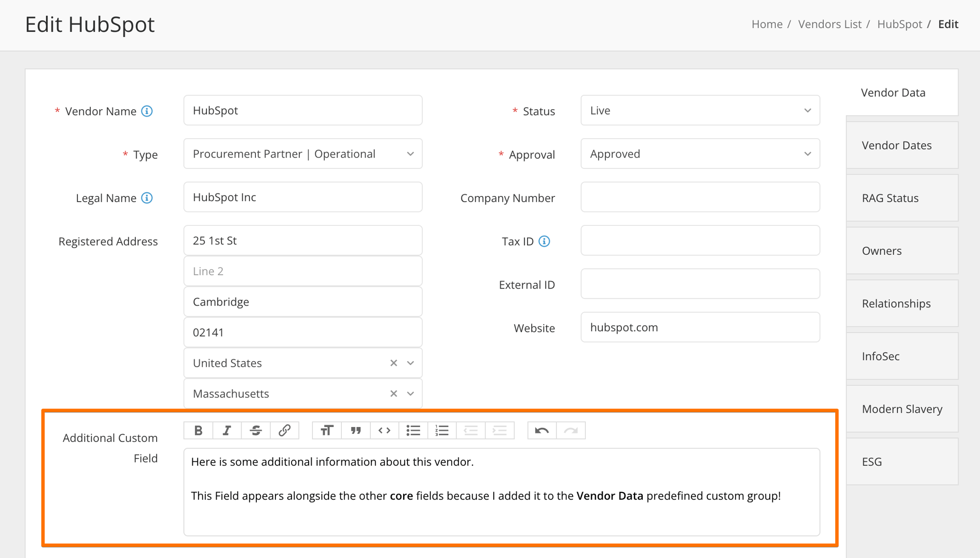The image size is (980, 558).
Task: Toggle the code view icon
Action: point(384,430)
